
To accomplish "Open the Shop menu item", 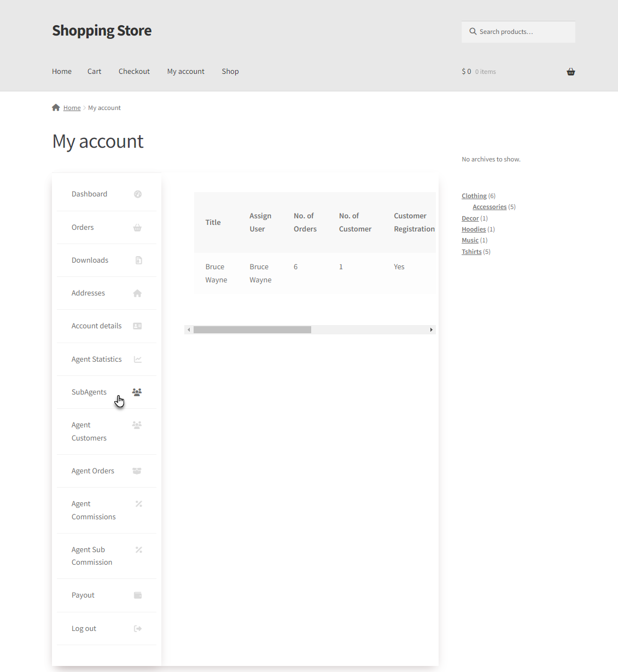I will coord(230,72).
